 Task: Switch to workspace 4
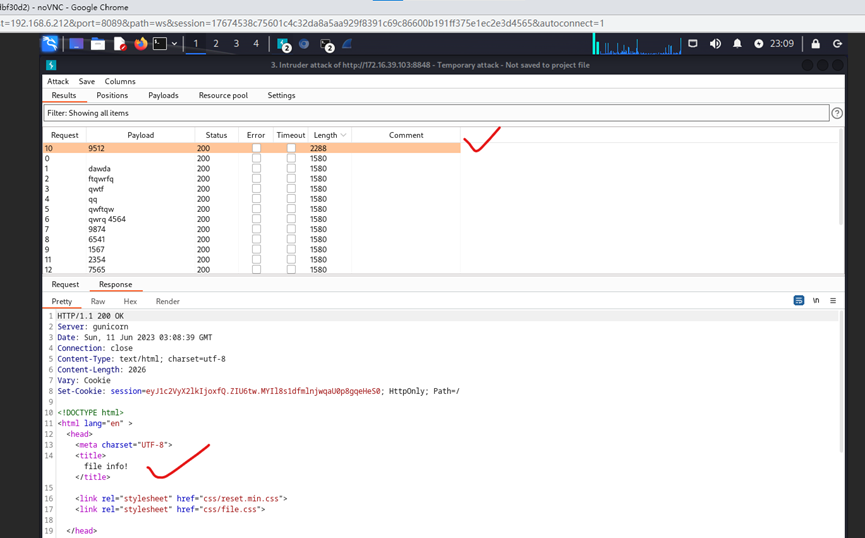point(256,44)
